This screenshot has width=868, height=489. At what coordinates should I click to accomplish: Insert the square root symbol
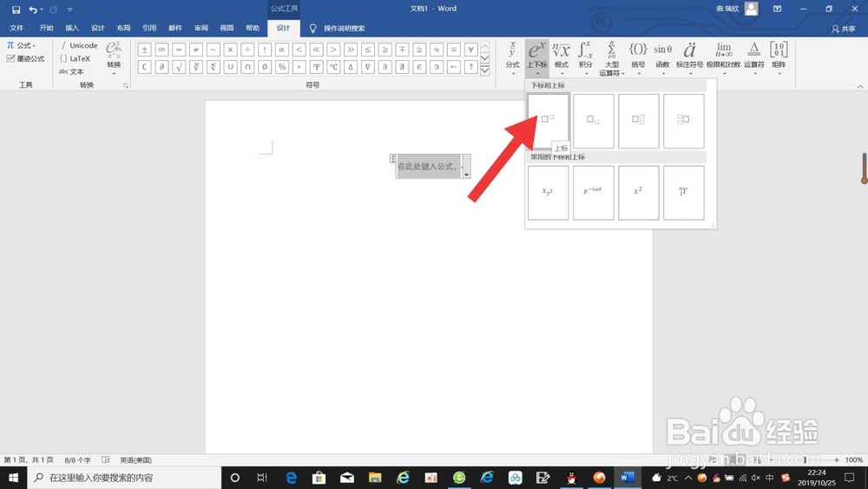pyautogui.click(x=179, y=67)
